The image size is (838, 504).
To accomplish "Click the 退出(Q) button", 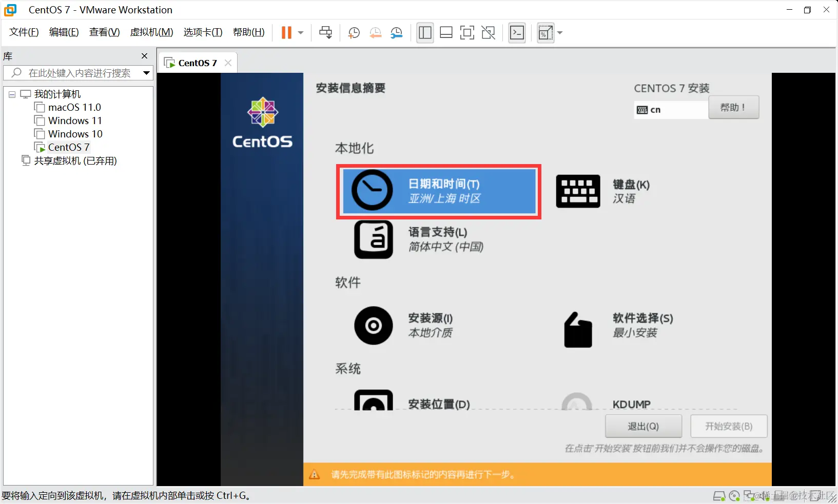I will pos(644,426).
